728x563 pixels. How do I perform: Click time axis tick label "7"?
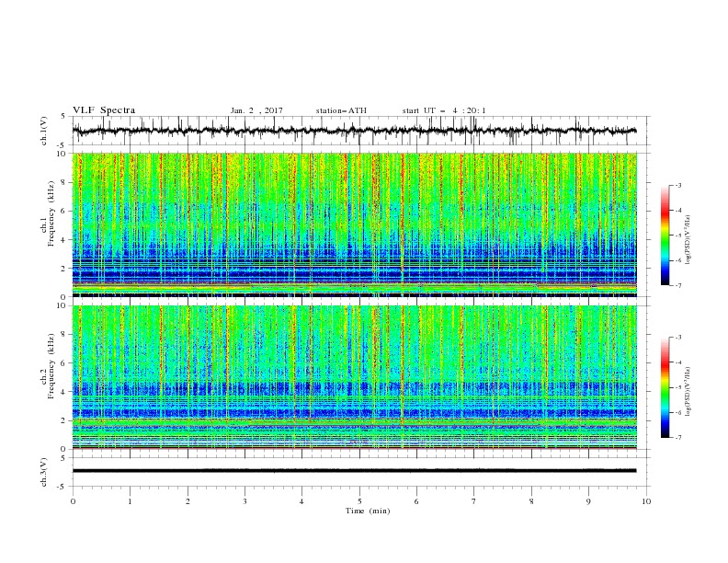(474, 501)
